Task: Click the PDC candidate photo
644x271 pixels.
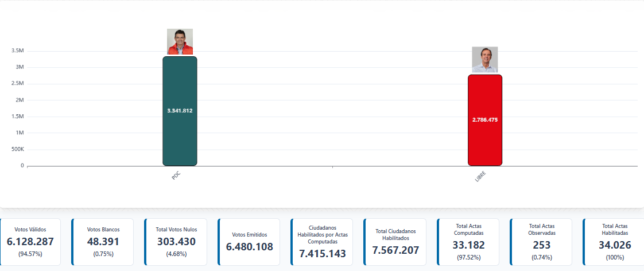Action: (x=180, y=41)
